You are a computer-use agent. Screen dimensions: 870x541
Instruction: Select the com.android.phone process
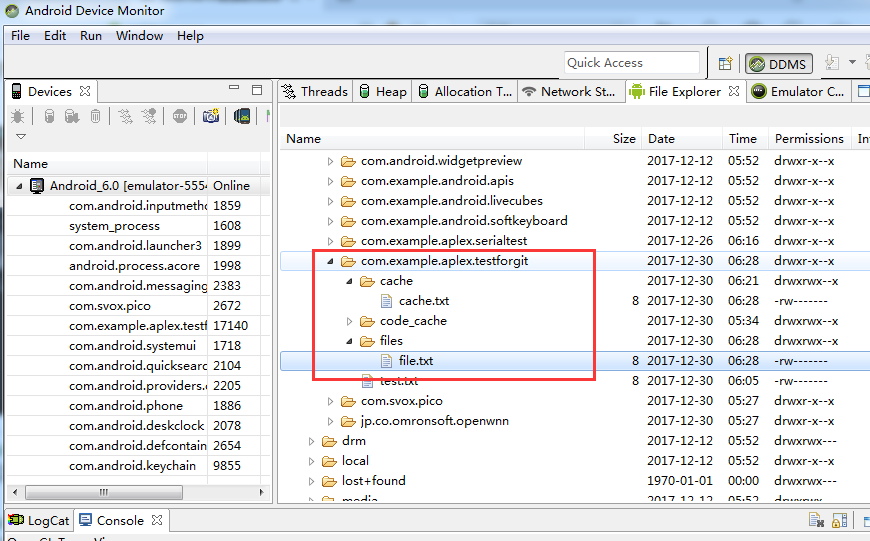click(126, 406)
